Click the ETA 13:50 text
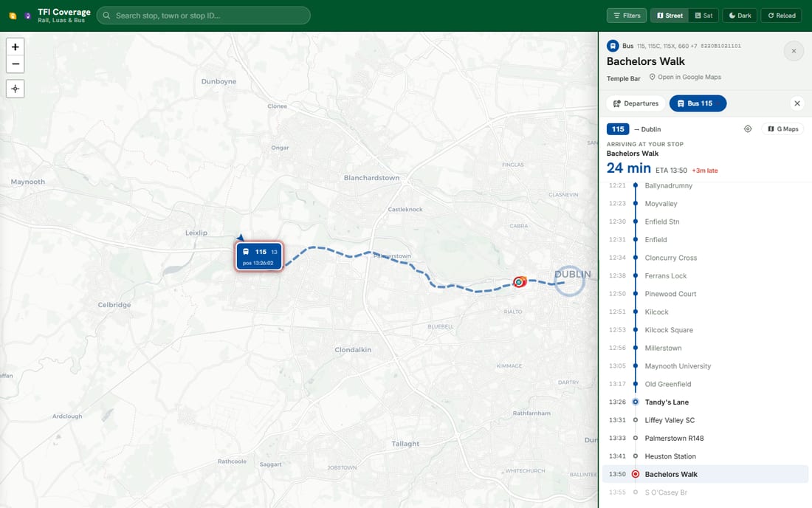 tap(671, 171)
